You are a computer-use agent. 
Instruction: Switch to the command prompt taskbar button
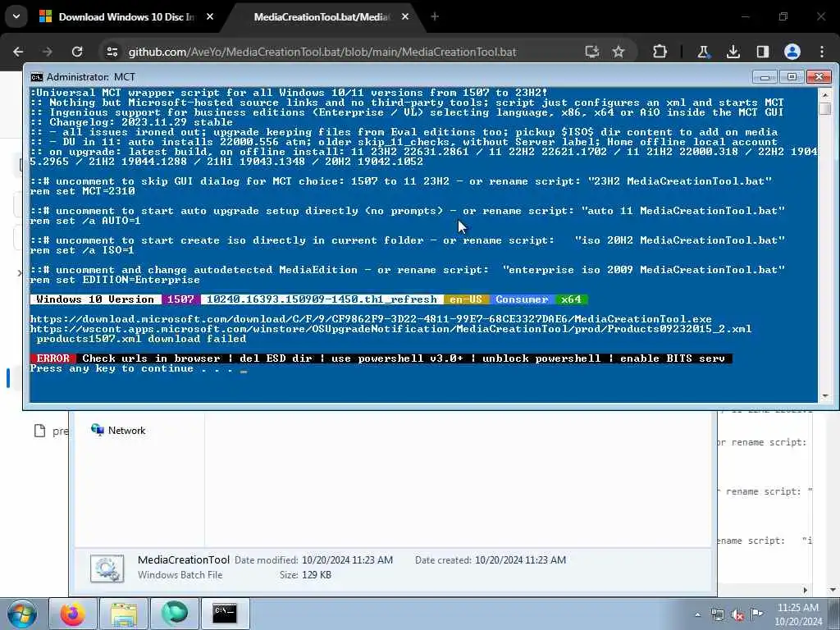(x=225, y=614)
